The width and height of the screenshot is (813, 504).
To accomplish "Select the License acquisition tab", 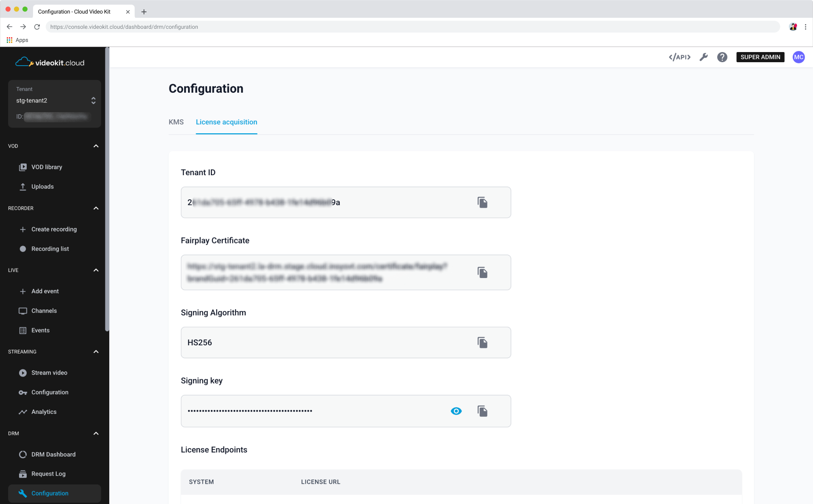I will (226, 122).
